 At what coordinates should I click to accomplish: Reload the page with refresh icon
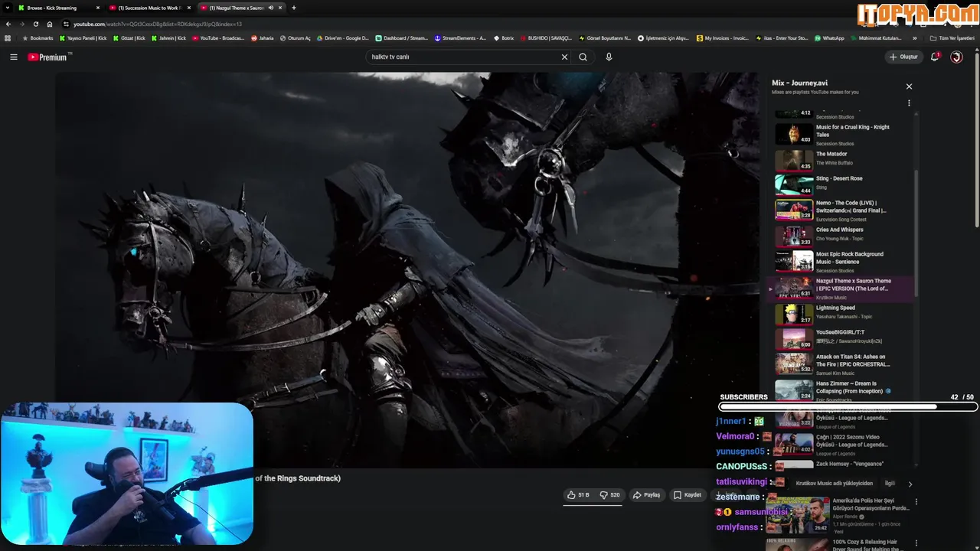pyautogui.click(x=36, y=24)
